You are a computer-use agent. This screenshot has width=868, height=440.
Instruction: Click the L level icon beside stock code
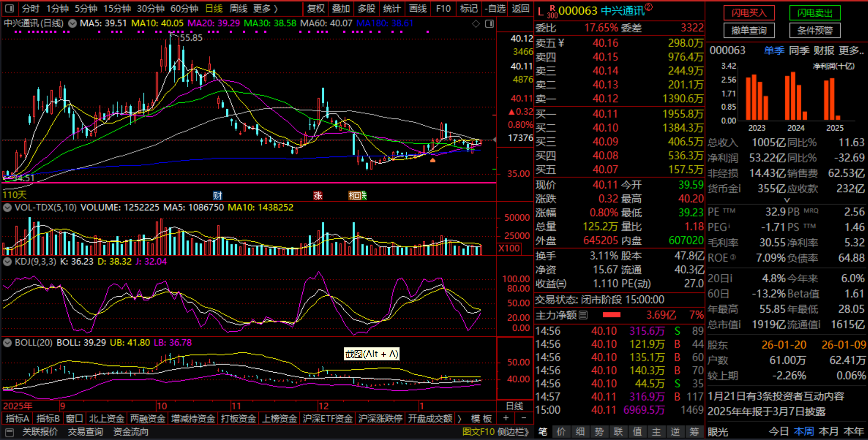(541, 11)
